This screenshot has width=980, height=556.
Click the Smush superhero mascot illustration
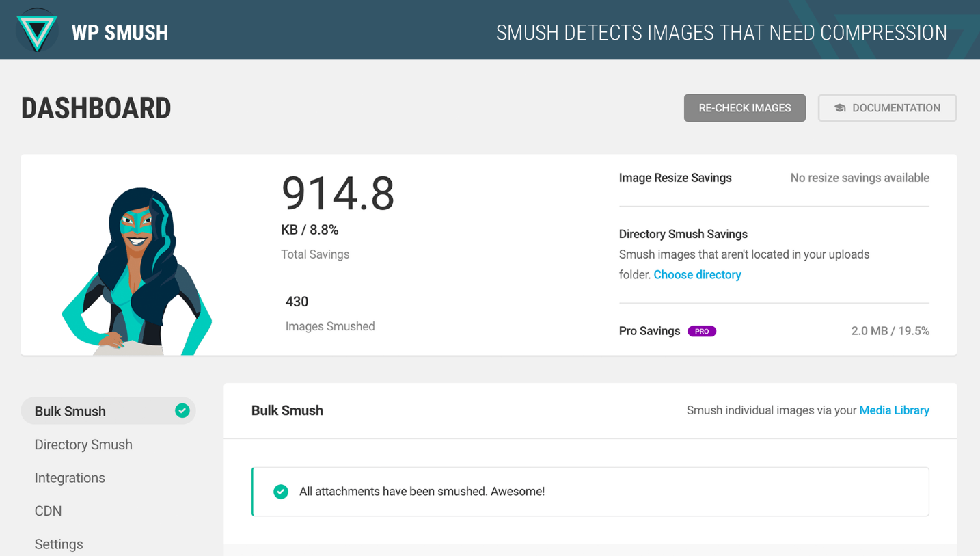coord(138,270)
